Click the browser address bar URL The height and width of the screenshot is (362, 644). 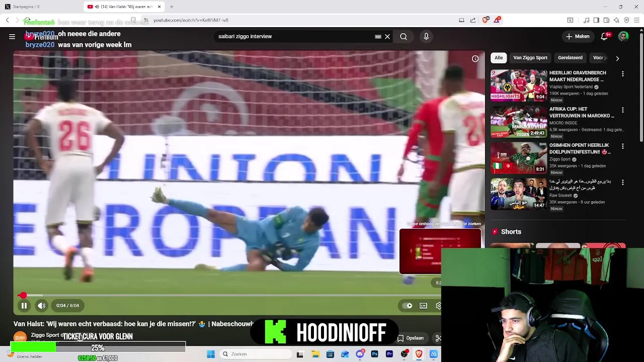[x=191, y=20]
